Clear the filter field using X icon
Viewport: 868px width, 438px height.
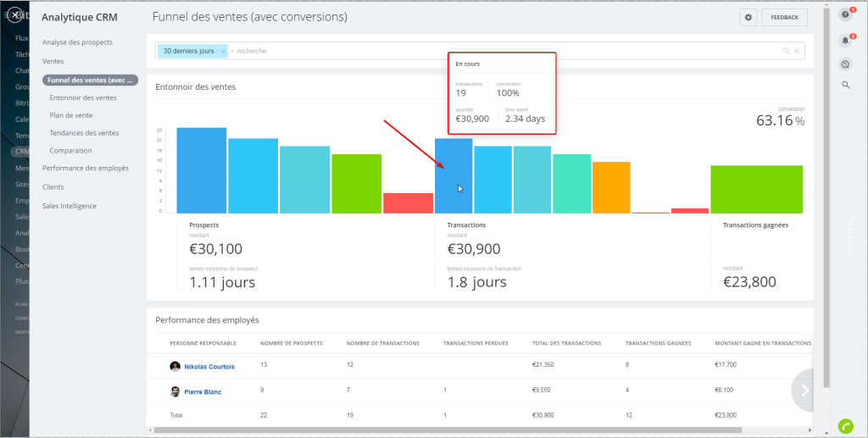click(x=797, y=52)
